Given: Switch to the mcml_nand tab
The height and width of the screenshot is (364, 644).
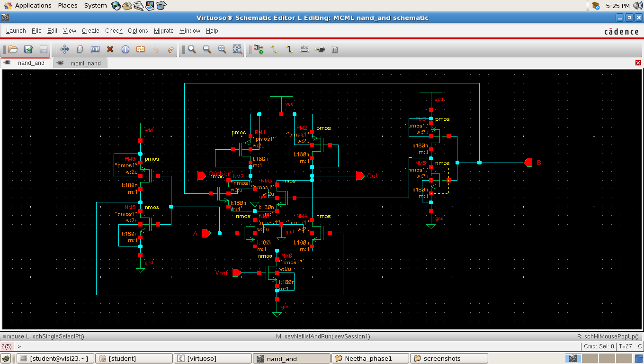Looking at the screenshot, I should tap(85, 63).
